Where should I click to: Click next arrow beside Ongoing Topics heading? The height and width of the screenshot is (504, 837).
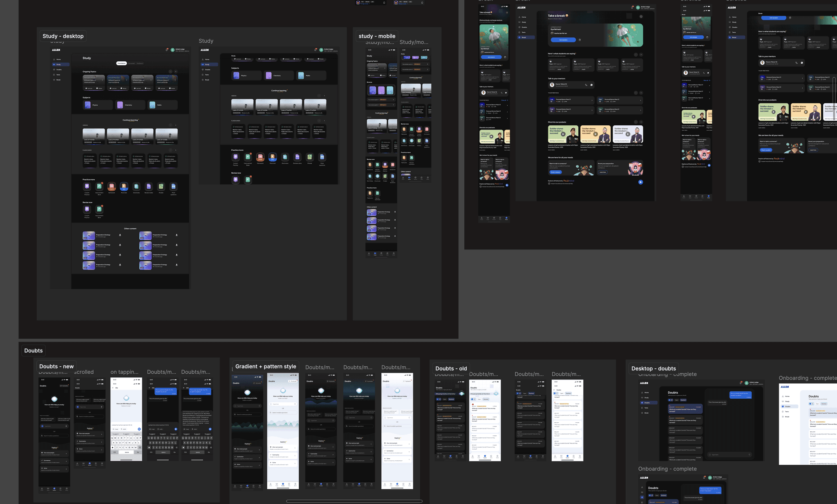(x=176, y=71)
